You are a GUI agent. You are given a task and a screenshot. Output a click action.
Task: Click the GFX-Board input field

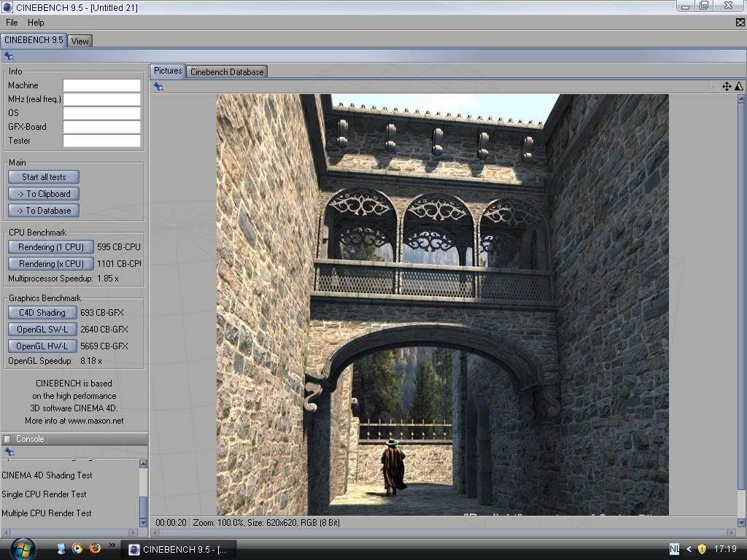coord(102,127)
